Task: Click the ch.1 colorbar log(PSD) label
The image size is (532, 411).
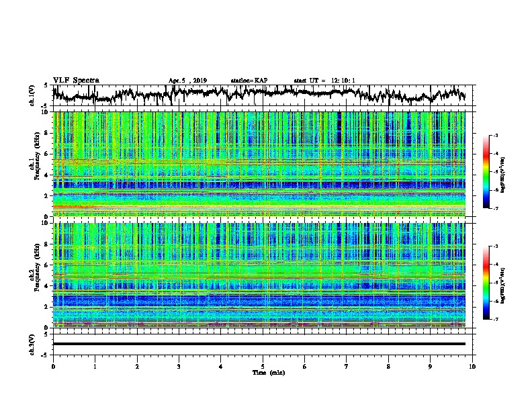Action: 503,175
